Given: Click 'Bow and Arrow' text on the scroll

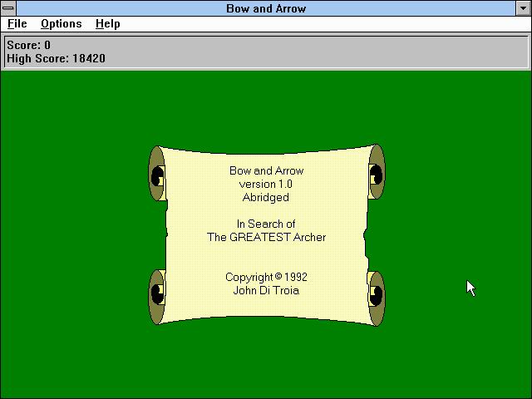Looking at the screenshot, I should [x=266, y=170].
